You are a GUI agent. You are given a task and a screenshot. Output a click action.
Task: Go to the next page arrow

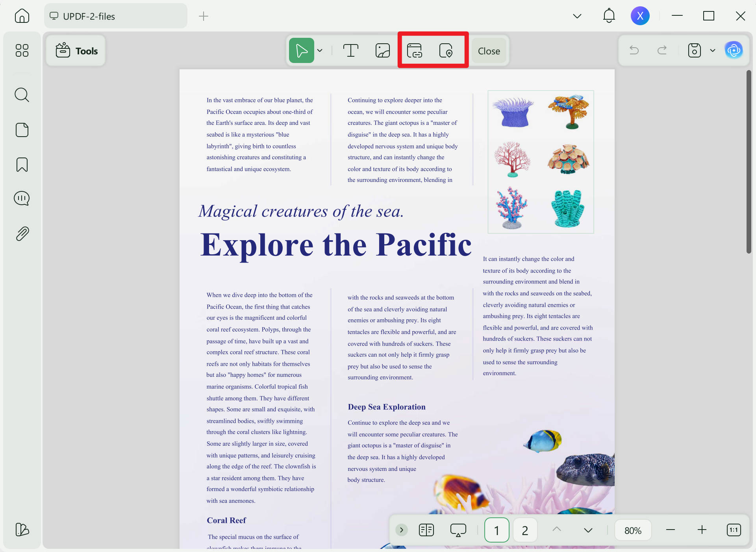588,530
